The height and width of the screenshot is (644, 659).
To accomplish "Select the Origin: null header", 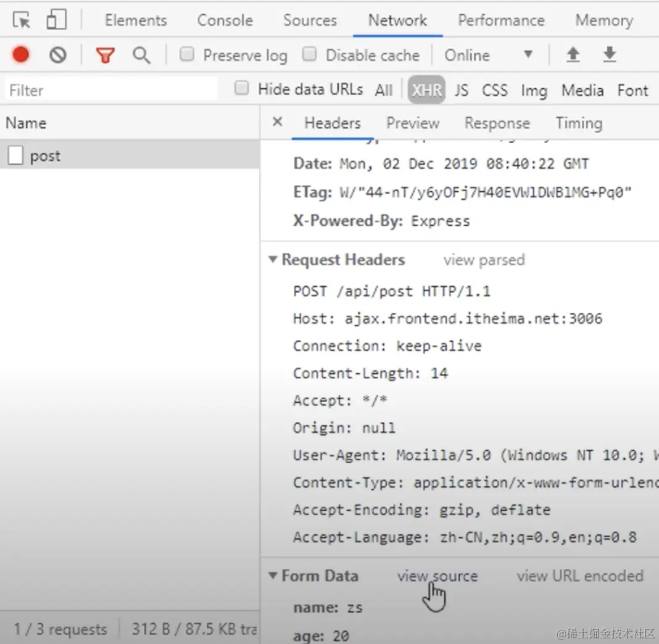I will [344, 427].
